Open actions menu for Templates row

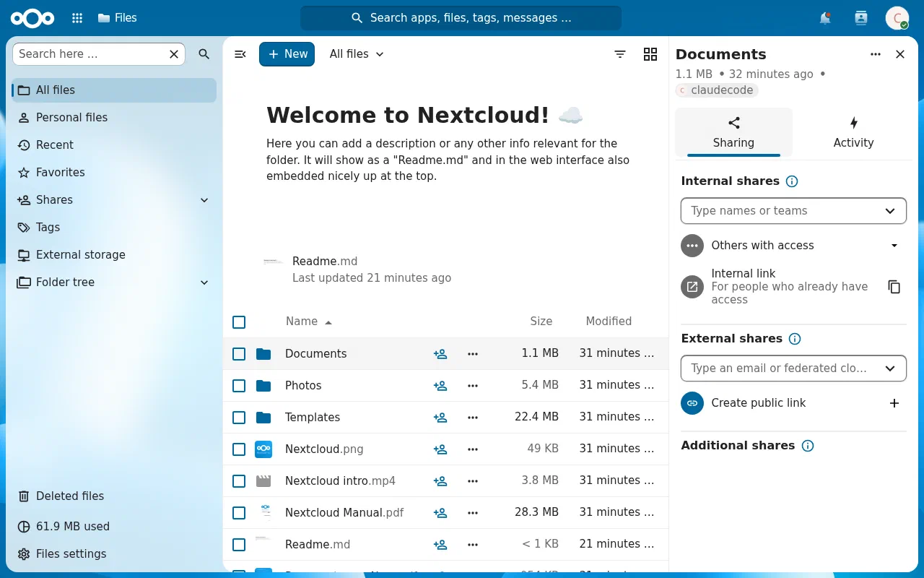pyautogui.click(x=473, y=418)
